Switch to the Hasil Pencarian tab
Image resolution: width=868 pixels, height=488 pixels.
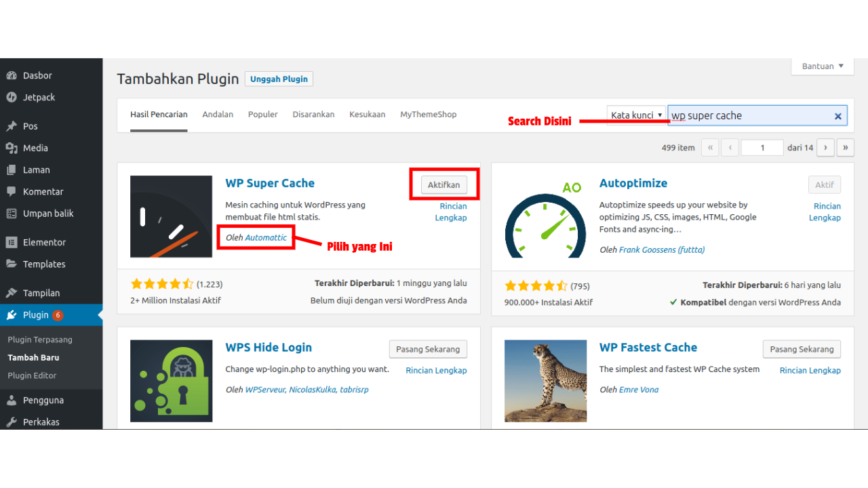click(159, 115)
